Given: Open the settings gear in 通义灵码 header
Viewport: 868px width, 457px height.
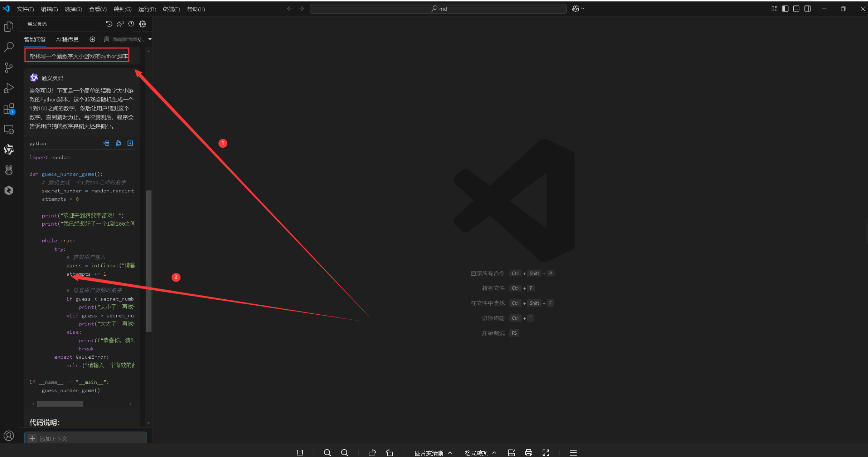Looking at the screenshot, I should point(142,24).
